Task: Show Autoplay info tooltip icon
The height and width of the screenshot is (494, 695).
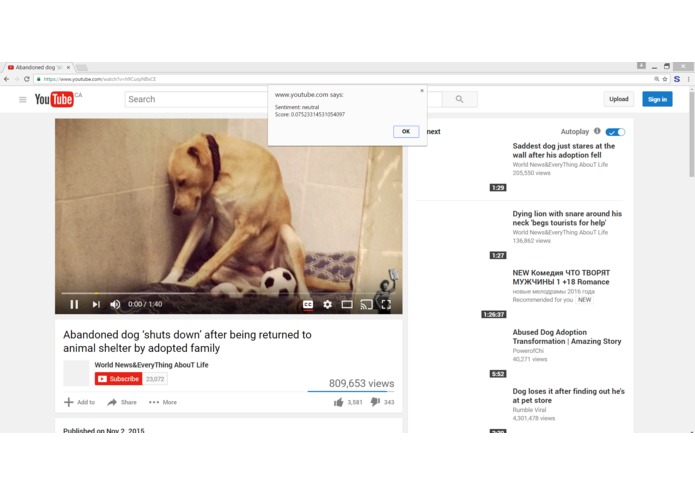Action: tap(597, 131)
